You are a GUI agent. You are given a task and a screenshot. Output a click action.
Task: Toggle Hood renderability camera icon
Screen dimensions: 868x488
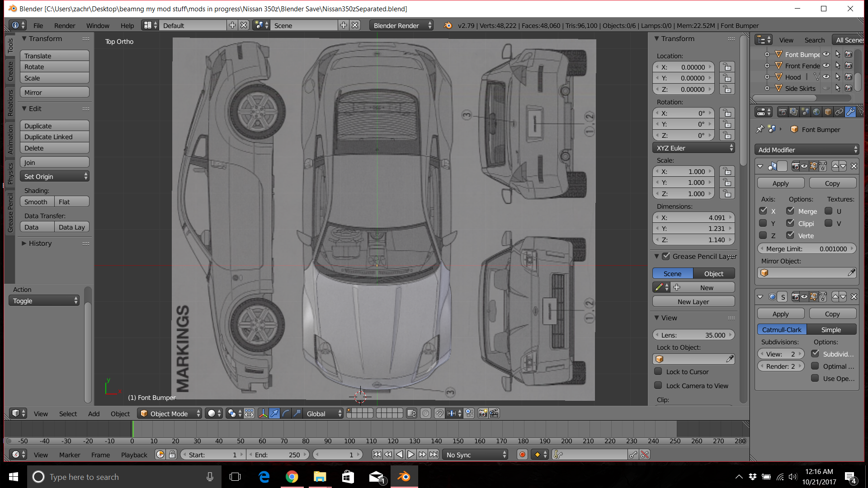pos(849,77)
